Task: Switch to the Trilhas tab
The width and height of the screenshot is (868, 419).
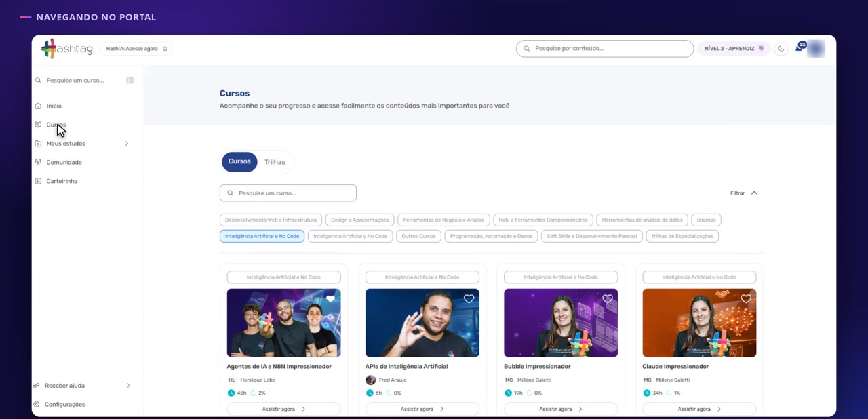Action: point(275,162)
